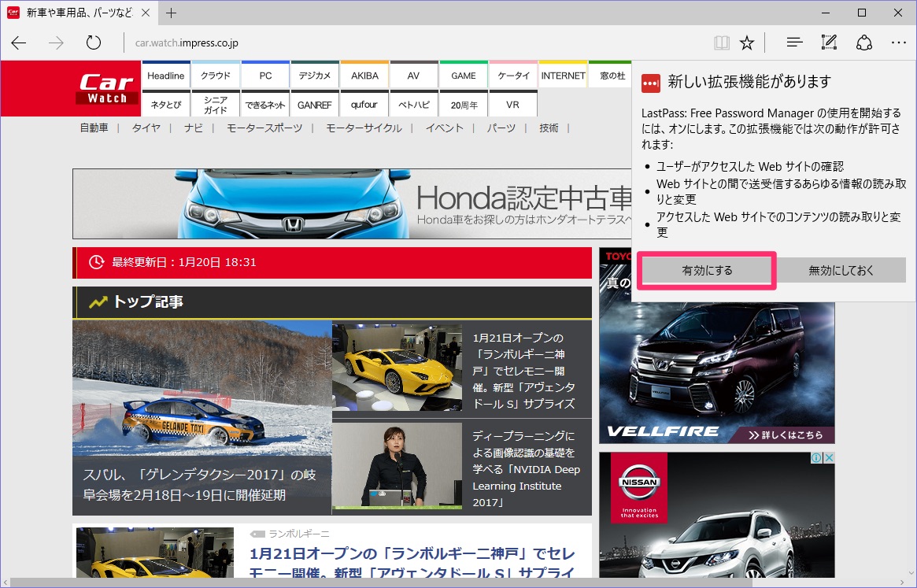This screenshot has height=588, width=917.
Task: Read the ランボルギーニ神戸 セレモニー top story headline
Action: click(524, 370)
